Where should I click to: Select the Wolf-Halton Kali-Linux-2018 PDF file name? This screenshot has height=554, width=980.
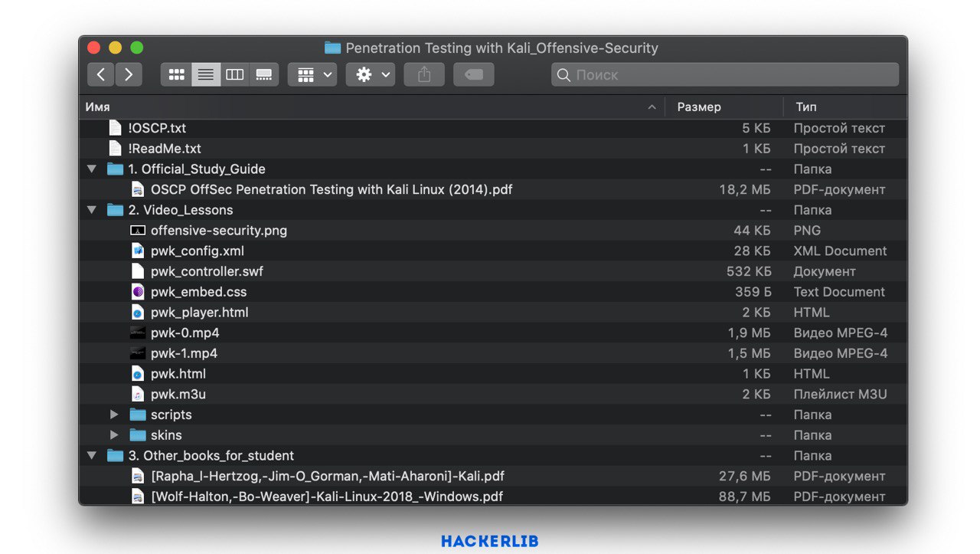tap(327, 497)
